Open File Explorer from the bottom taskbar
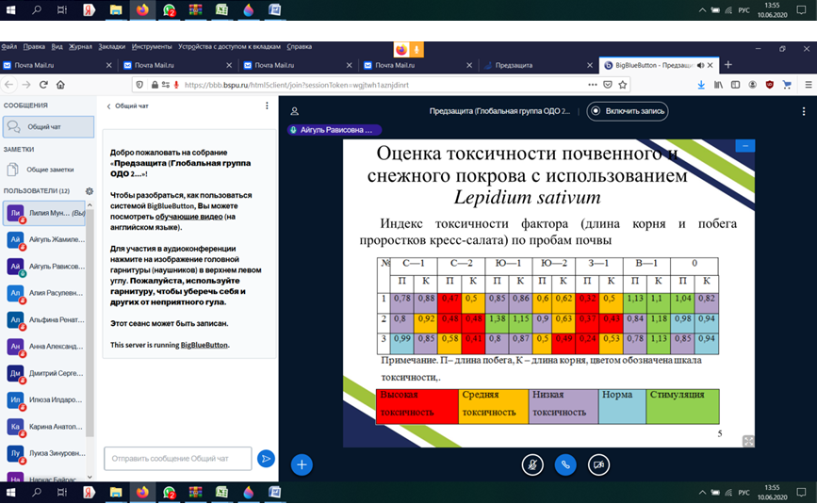 pos(116,492)
